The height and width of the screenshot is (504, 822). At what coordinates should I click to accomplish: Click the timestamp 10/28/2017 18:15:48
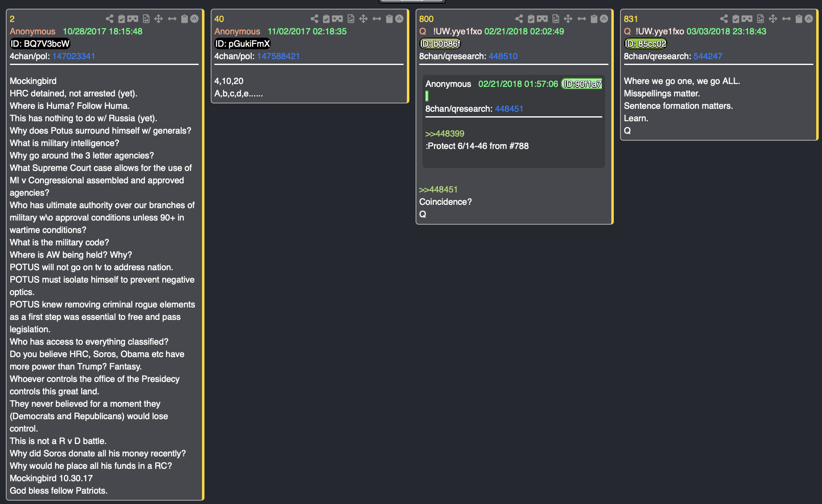point(103,31)
